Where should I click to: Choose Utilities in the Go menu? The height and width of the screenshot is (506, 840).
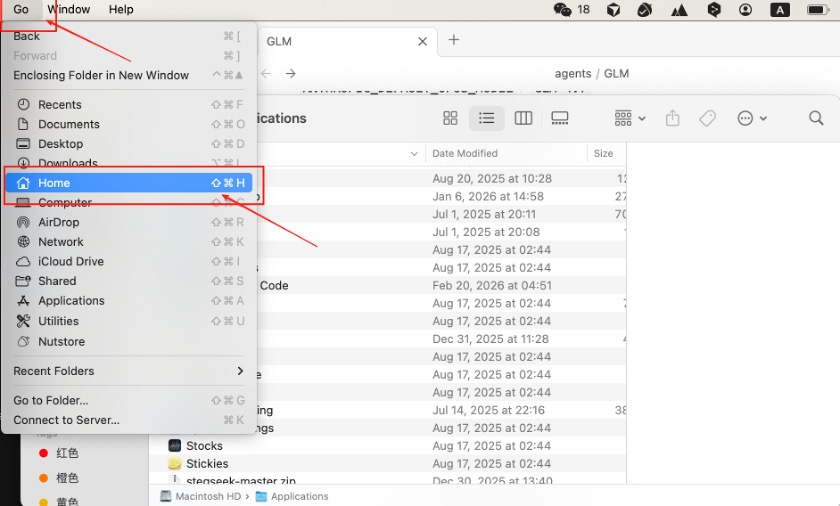(58, 321)
